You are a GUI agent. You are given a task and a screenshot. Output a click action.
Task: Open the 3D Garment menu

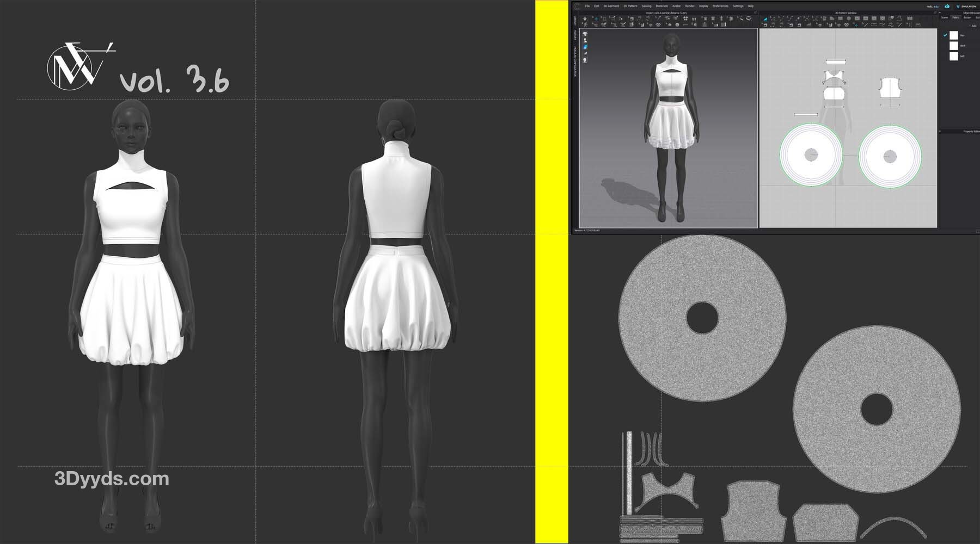coord(611,6)
